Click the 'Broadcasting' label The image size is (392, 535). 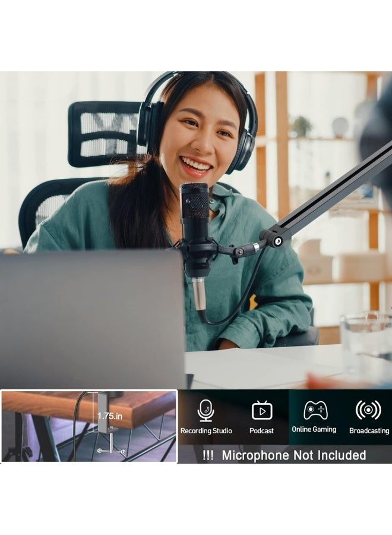[369, 430]
